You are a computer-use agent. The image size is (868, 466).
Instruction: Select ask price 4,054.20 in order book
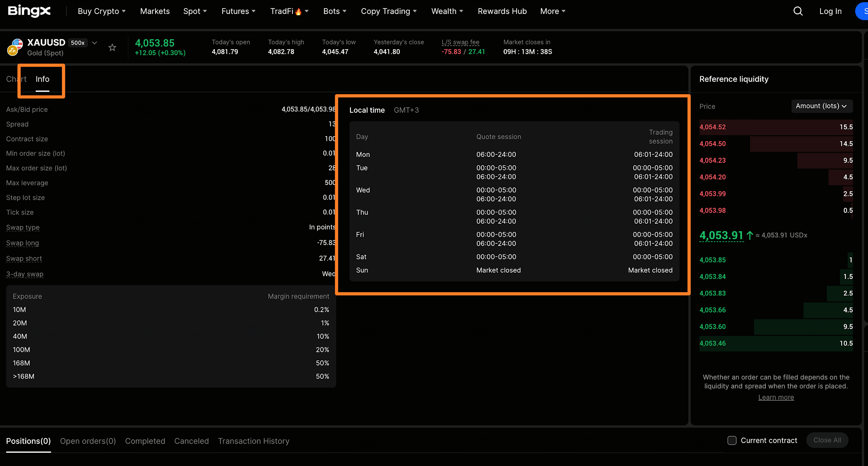point(713,177)
